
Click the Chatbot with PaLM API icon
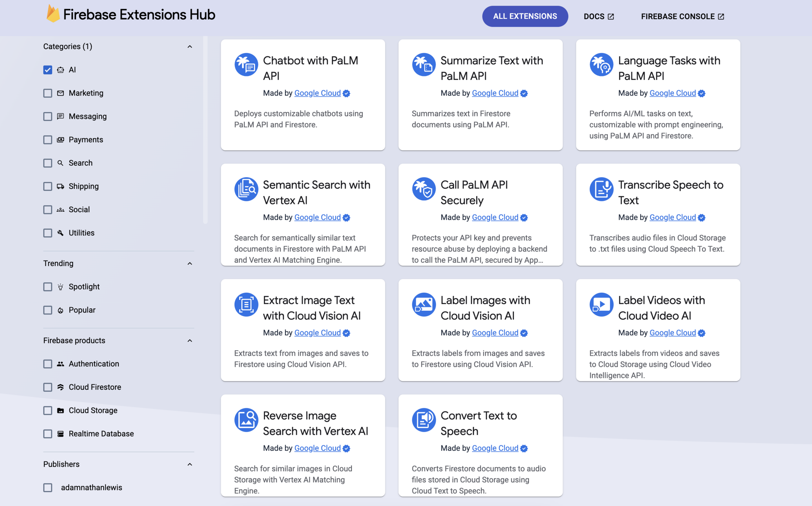click(246, 64)
